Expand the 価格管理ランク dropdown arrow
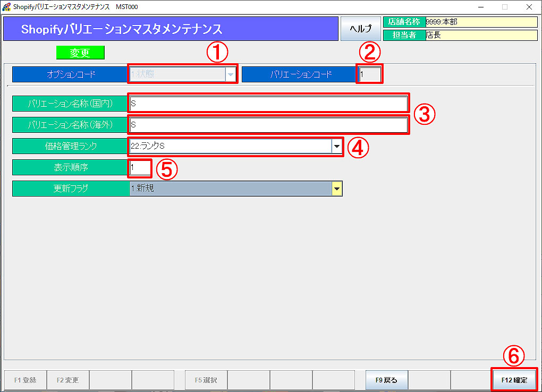Screen dimensions: 542x392 coord(336,146)
